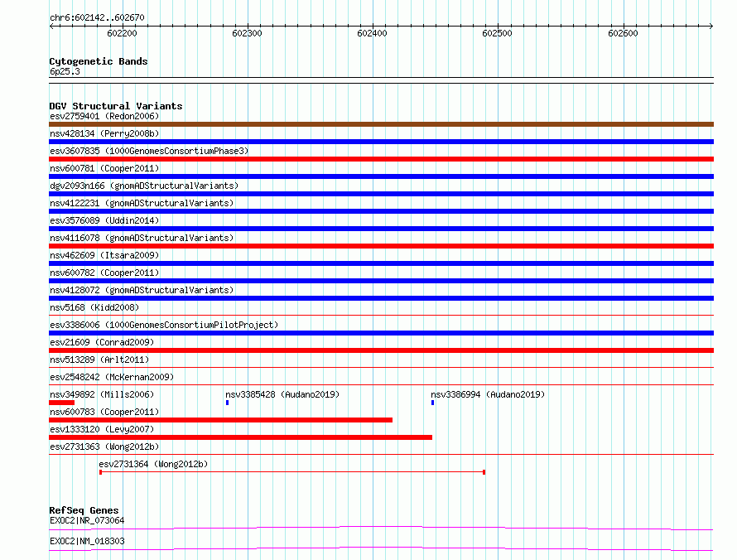
Task: Open esv2731363 (Wong2012b) label
Action: coord(104,447)
